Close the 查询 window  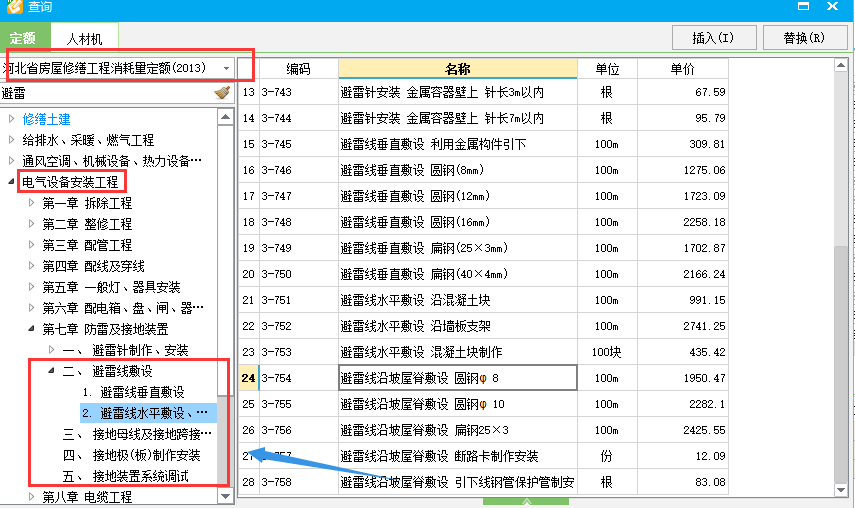pyautogui.click(x=832, y=7)
